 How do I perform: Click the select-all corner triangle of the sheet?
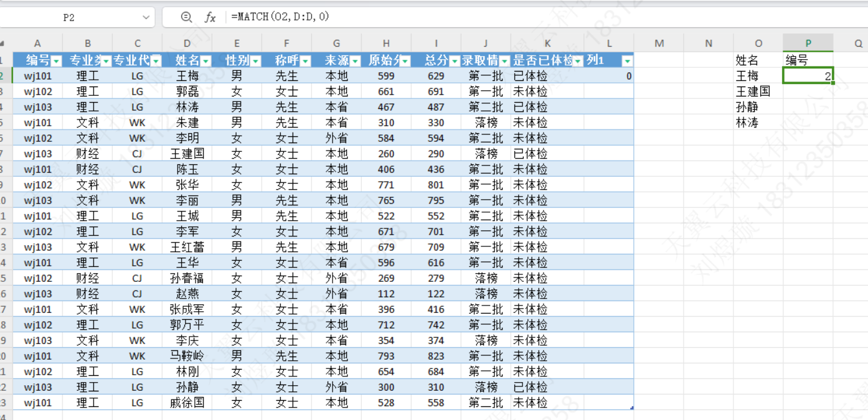[x=2, y=44]
